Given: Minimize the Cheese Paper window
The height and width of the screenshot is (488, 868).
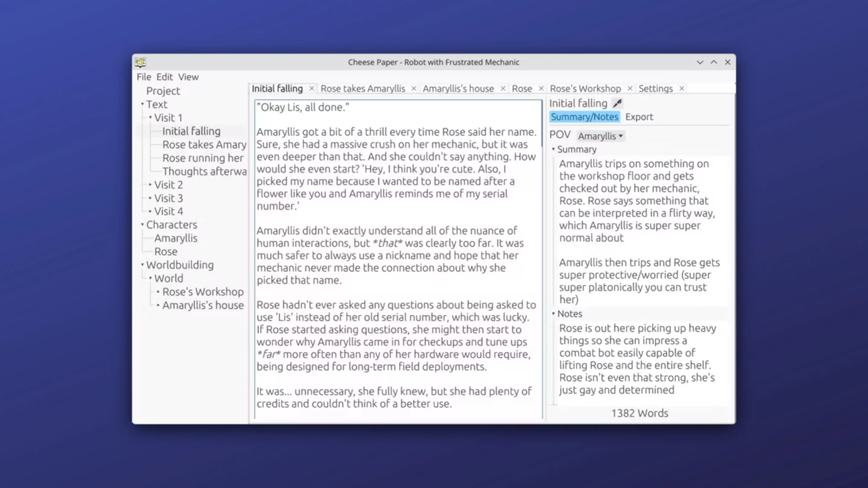Looking at the screenshot, I should pos(700,62).
